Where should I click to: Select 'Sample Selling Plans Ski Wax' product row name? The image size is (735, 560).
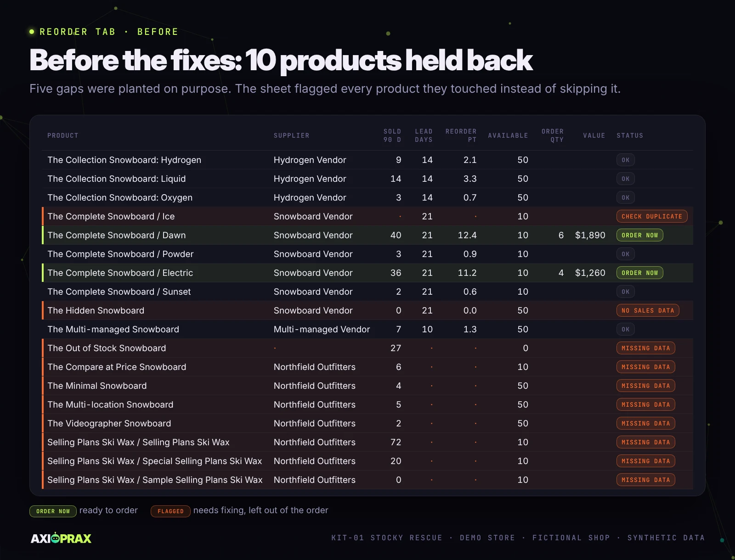pyautogui.click(x=155, y=480)
